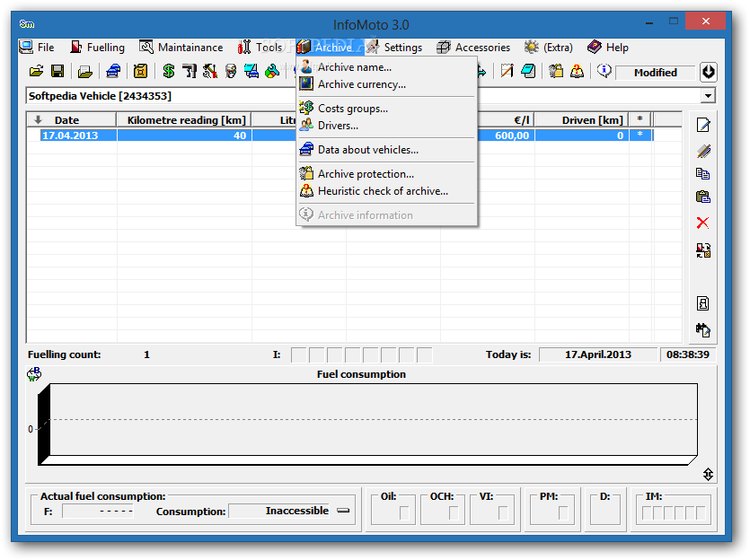Click the colored shapes toolbar icon
Image resolution: width=750 pixels, height=560 pixels.
click(x=272, y=72)
